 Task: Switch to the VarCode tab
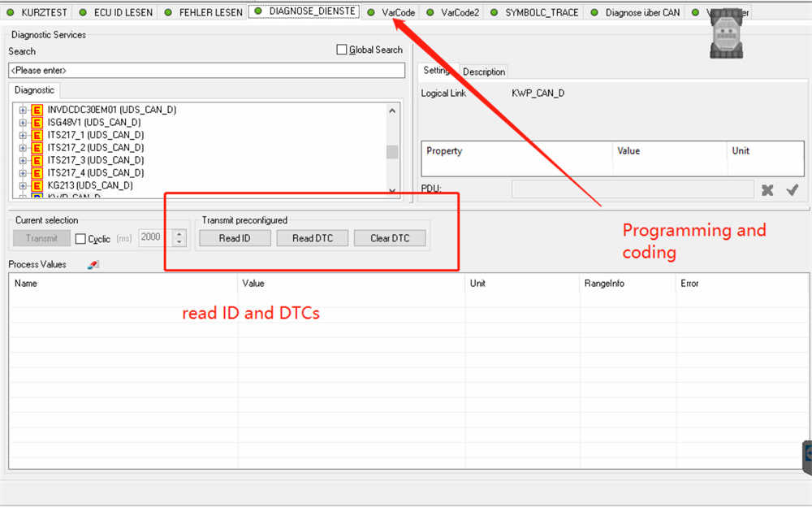[x=397, y=13]
